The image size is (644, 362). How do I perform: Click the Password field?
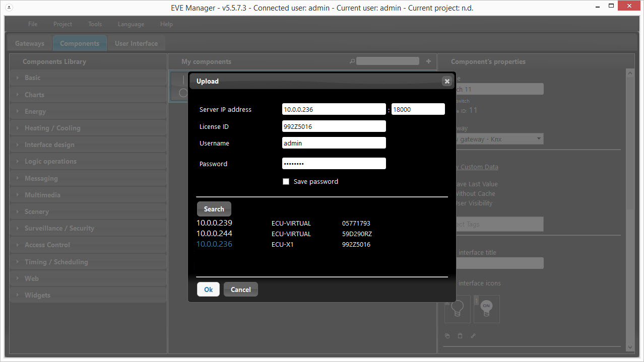coord(334,164)
